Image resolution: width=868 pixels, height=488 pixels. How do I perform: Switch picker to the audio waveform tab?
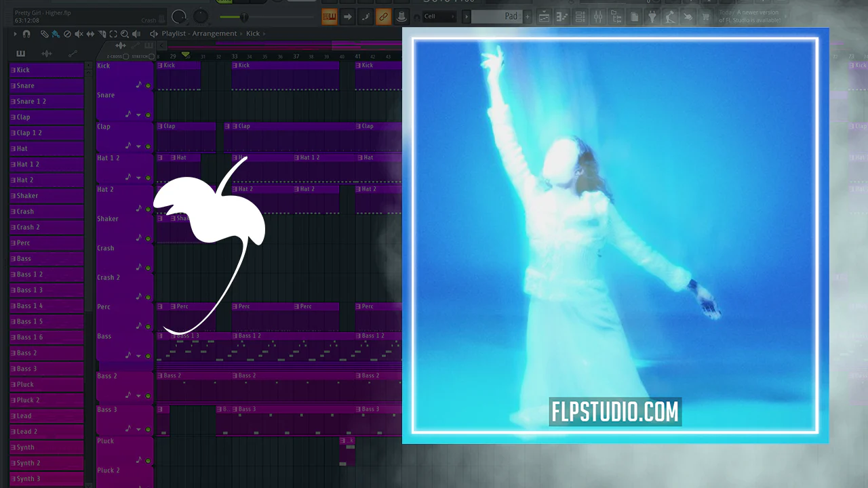point(46,54)
